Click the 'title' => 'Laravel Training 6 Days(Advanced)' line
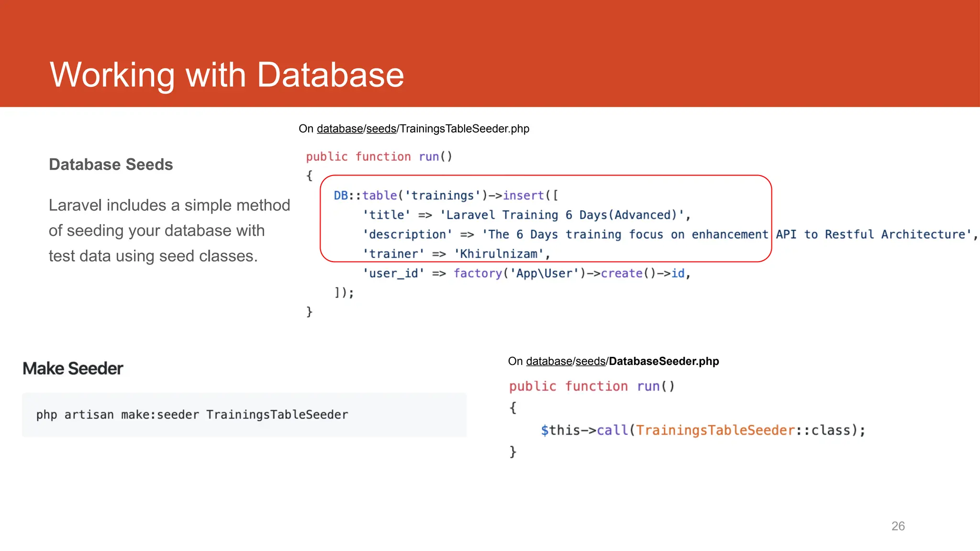 tap(526, 215)
